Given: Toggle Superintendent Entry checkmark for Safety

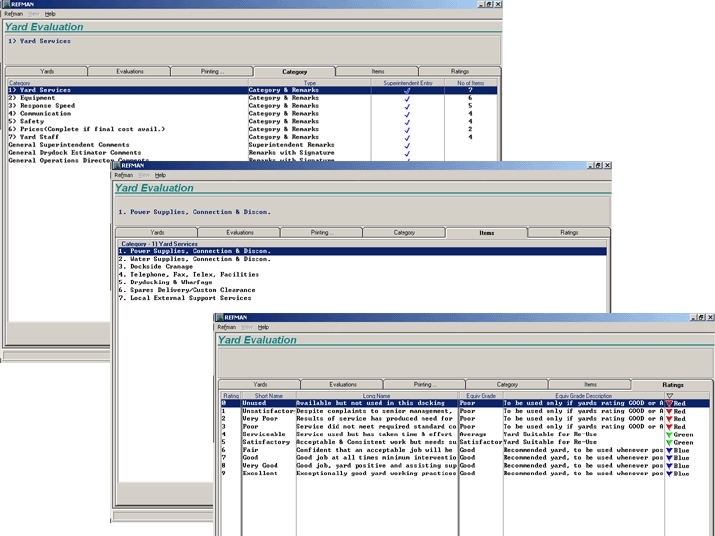Looking at the screenshot, I should 407,121.
